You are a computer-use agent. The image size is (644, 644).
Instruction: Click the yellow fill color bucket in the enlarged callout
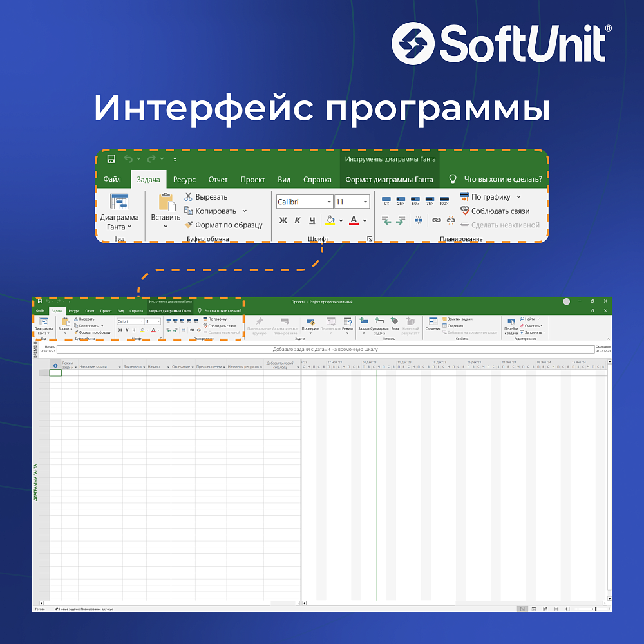pos(330,220)
